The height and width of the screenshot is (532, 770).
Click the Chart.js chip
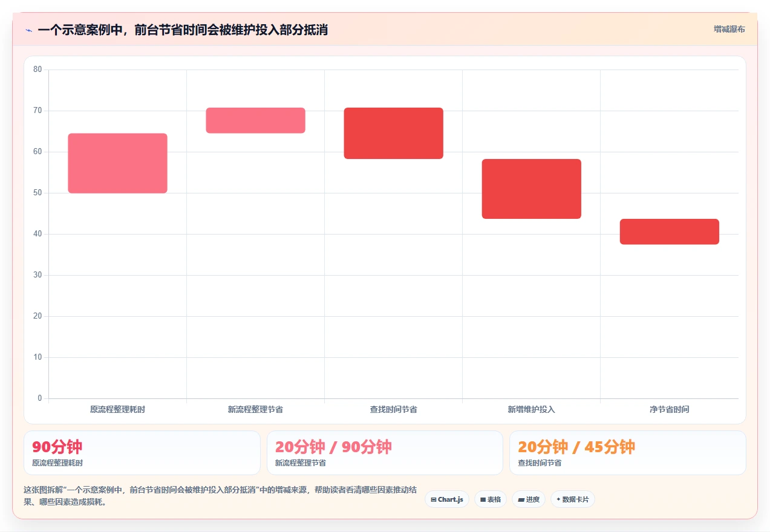tap(447, 499)
